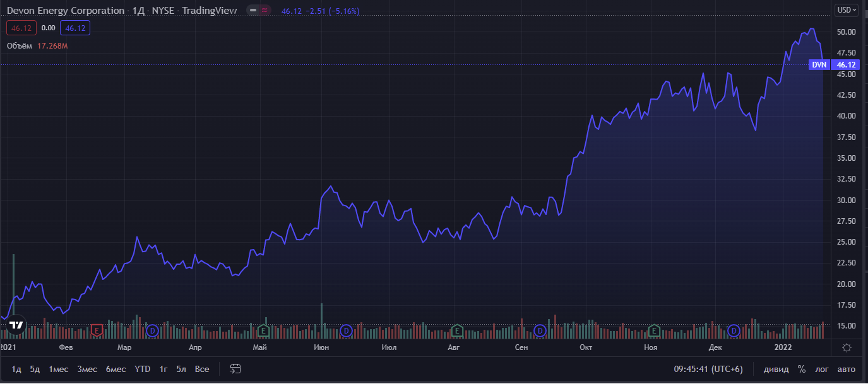
Task: Open the USD currency dropdown
Action: click(x=846, y=9)
